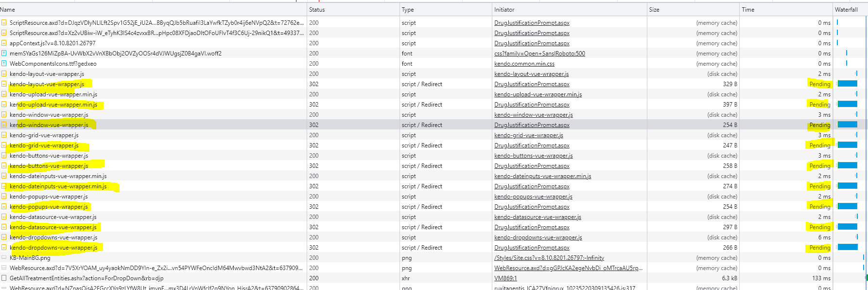Click the font file icon for the memSYaGs woff2 request
This screenshot has width=868, height=290.
pos(4,54)
